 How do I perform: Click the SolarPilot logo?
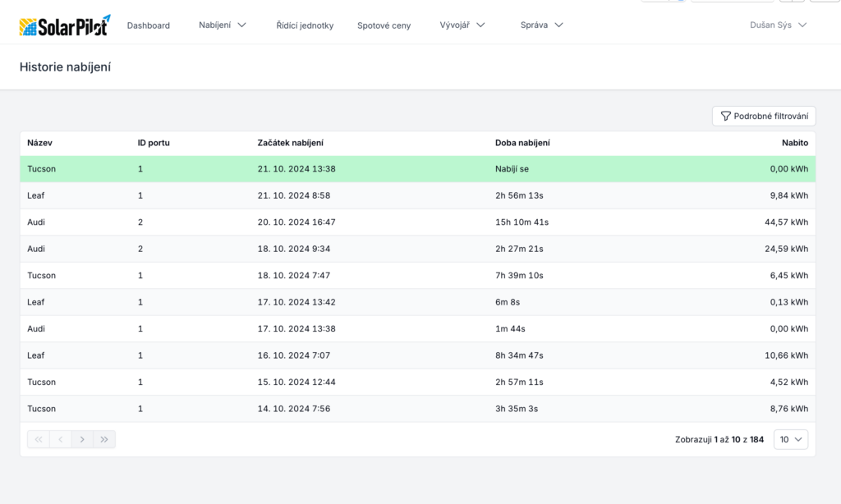[x=64, y=25]
